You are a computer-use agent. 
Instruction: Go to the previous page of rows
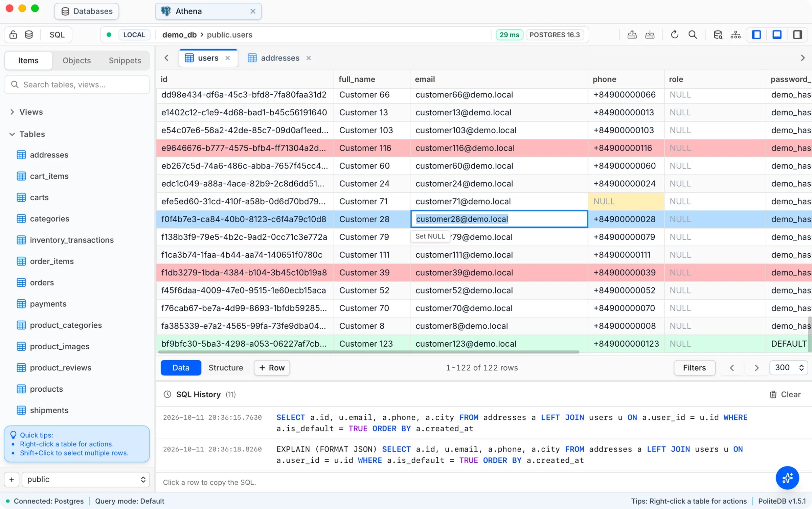(x=731, y=368)
